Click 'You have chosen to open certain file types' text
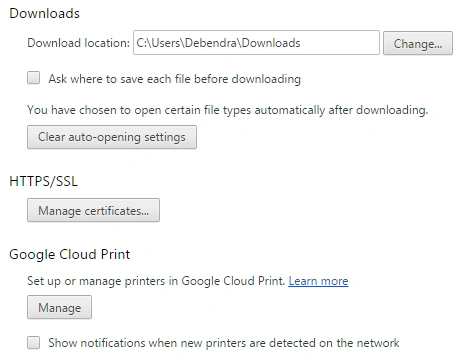 pos(228,110)
